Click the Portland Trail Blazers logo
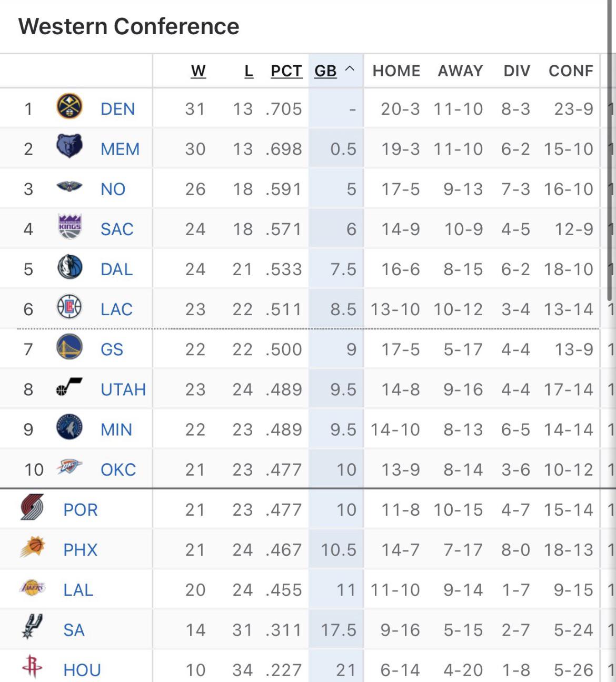 32,508
